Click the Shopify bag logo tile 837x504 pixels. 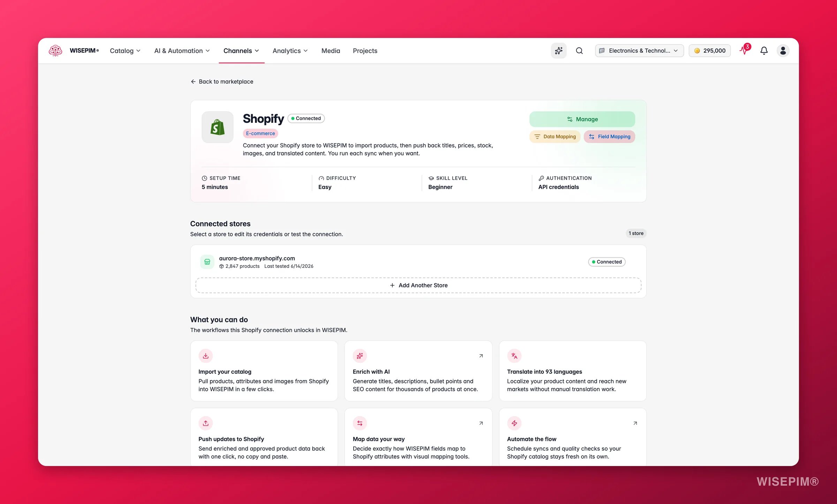(x=217, y=127)
